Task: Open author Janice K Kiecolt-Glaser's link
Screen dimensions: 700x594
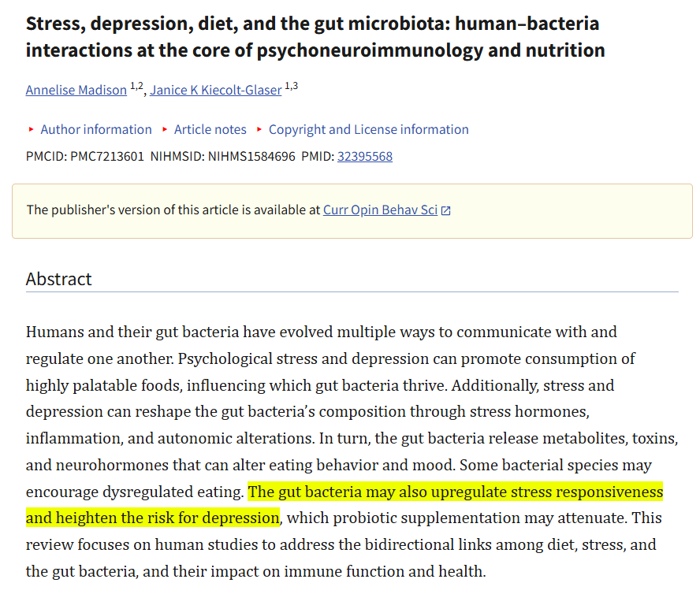Action: tap(215, 90)
